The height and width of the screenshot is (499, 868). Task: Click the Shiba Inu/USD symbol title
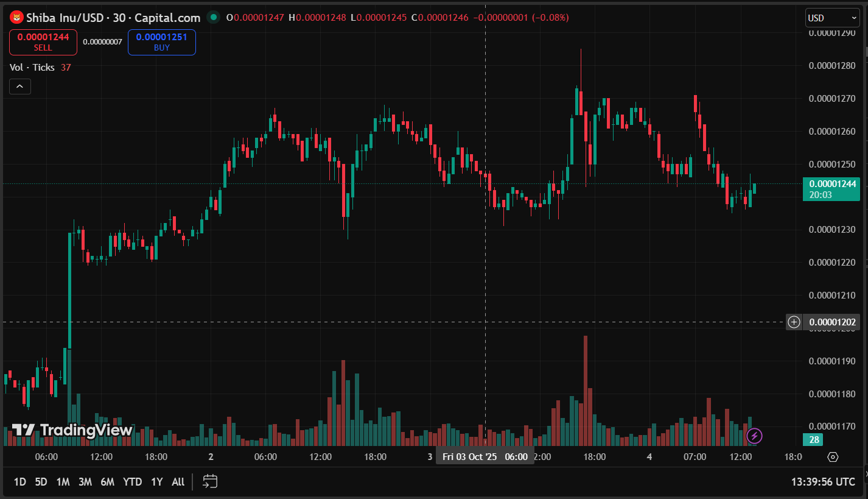click(65, 18)
